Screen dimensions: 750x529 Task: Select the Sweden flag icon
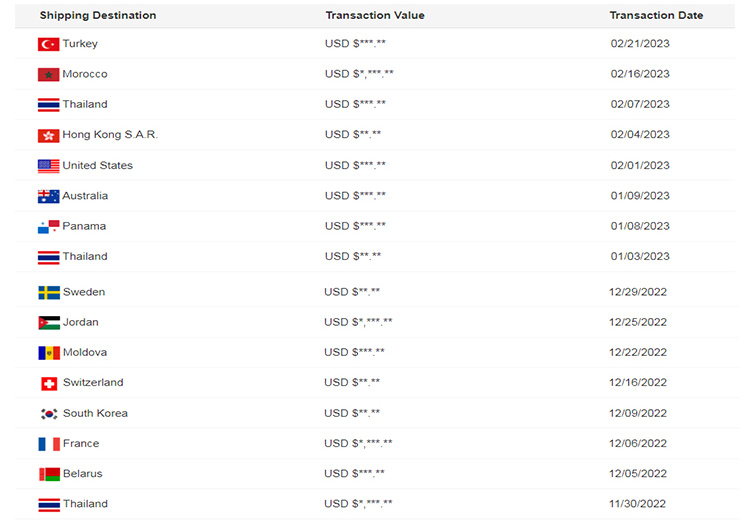pos(49,293)
